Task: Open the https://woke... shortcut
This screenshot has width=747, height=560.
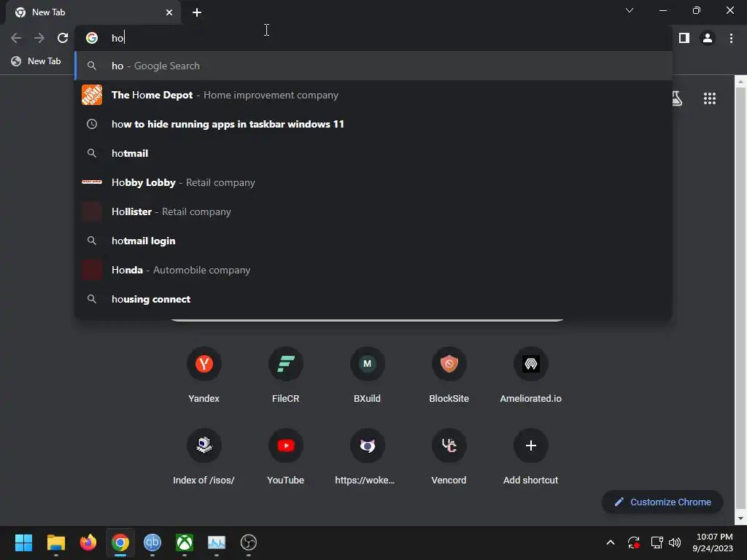Action: (368, 457)
